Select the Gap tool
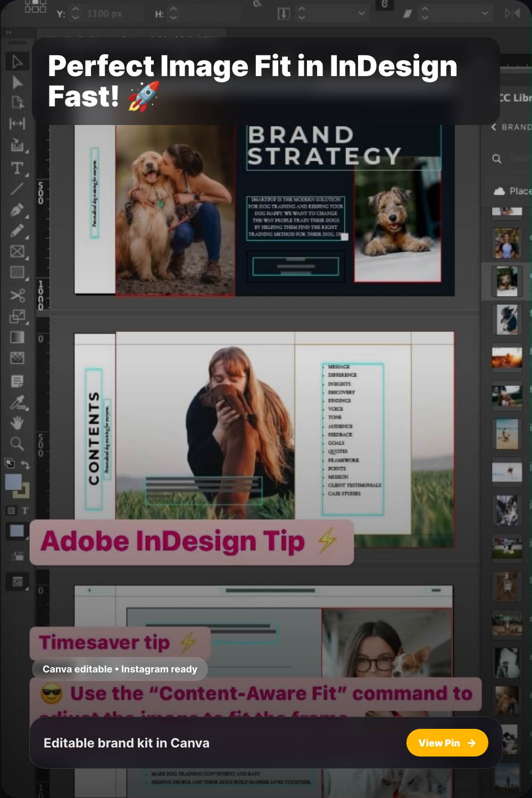Viewport: 532px width, 798px height. [17, 123]
